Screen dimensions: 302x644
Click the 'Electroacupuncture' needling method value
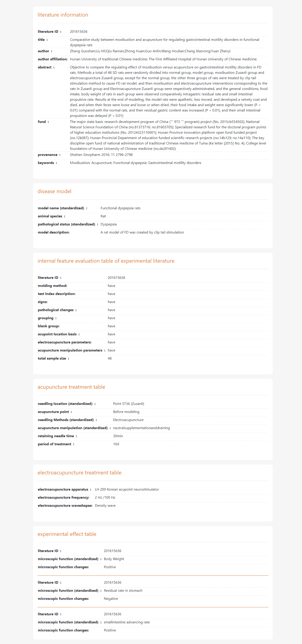click(128, 420)
